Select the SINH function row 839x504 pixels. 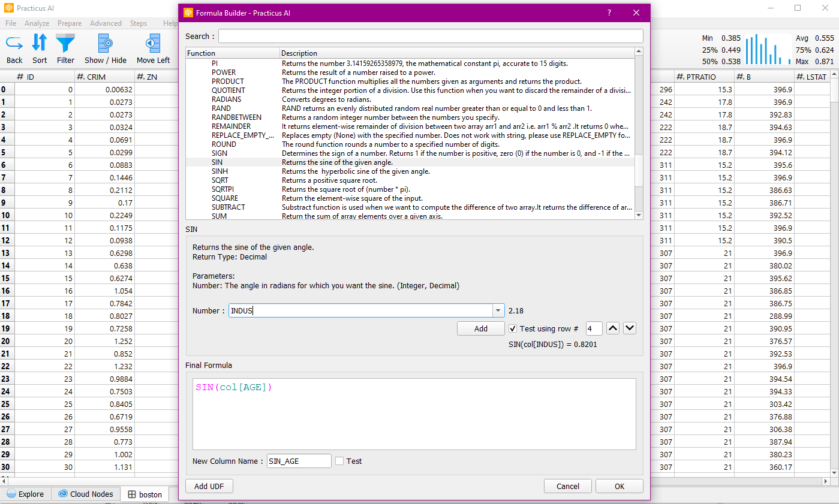click(x=410, y=171)
